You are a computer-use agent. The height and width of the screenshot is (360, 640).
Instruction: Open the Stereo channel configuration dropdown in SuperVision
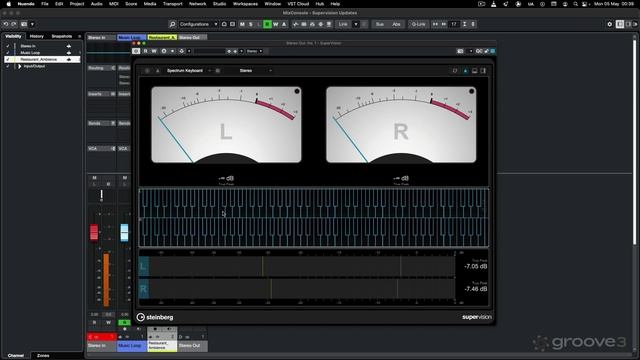pos(255,71)
